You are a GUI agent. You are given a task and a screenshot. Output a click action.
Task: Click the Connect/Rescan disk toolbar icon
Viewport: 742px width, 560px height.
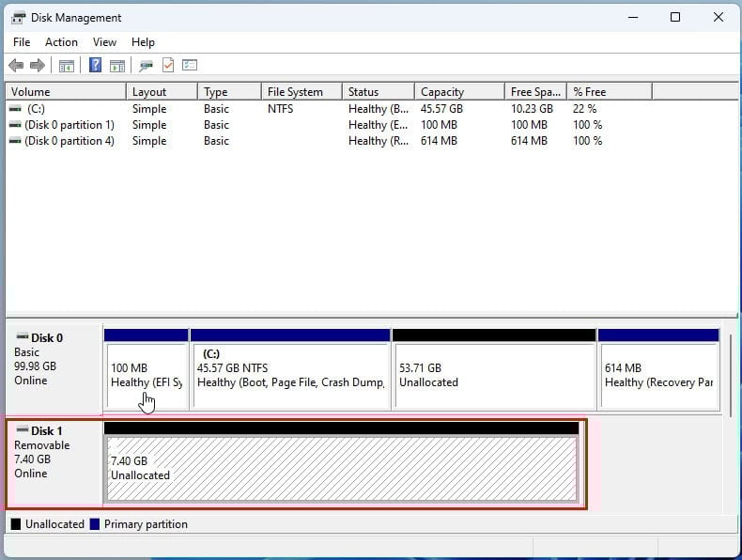[146, 66]
